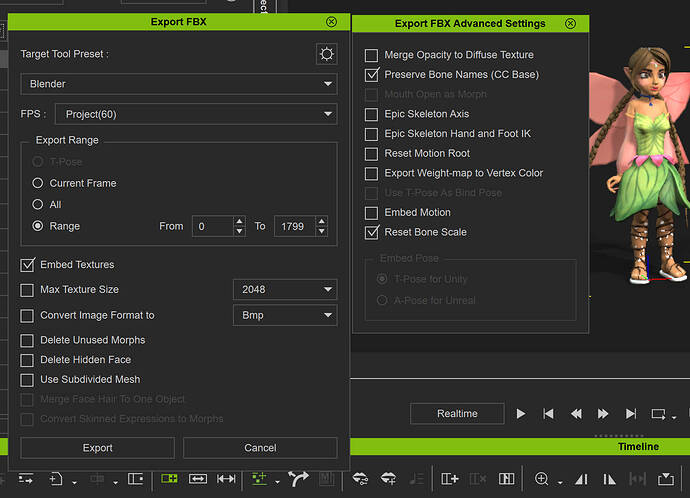The height and width of the screenshot is (498, 690).
Task: Click the range From frame field
Action: [x=213, y=226]
